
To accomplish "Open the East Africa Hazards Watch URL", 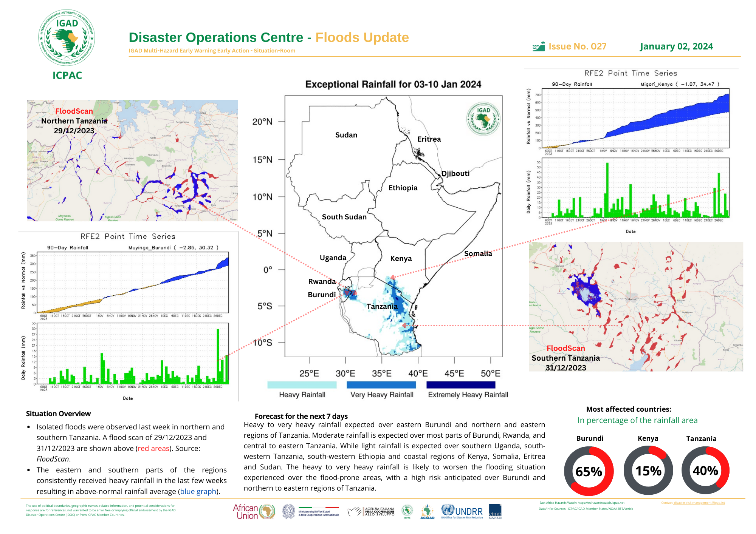I will click(601, 503).
